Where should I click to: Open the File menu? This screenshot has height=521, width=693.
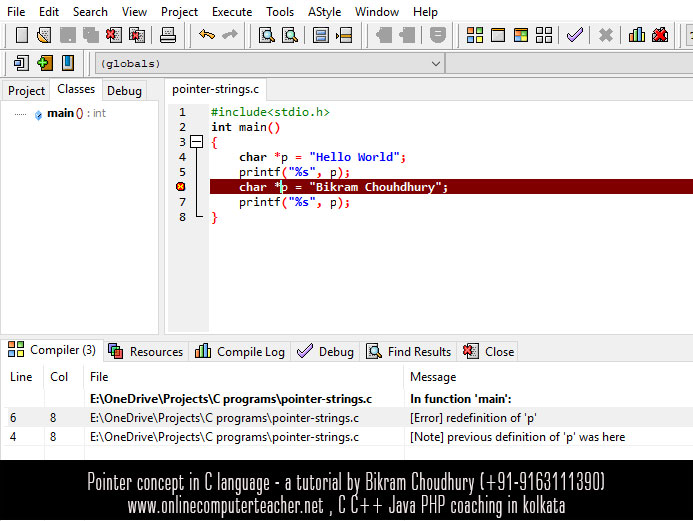[16, 11]
